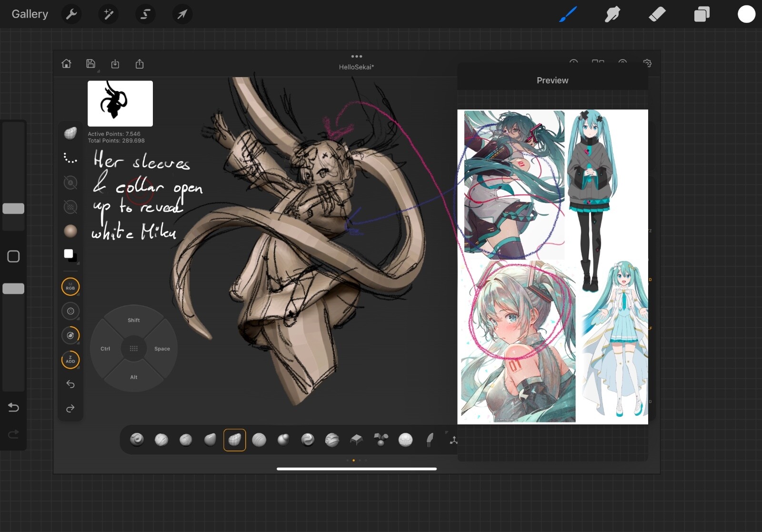
Task: Select the highlighted grid brush in tool shelf
Action: tap(234, 440)
